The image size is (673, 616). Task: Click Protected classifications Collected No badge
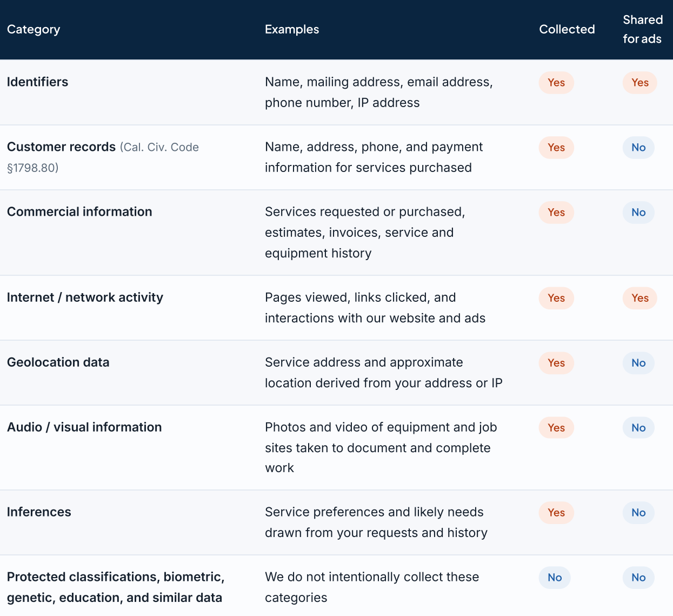coord(555,578)
